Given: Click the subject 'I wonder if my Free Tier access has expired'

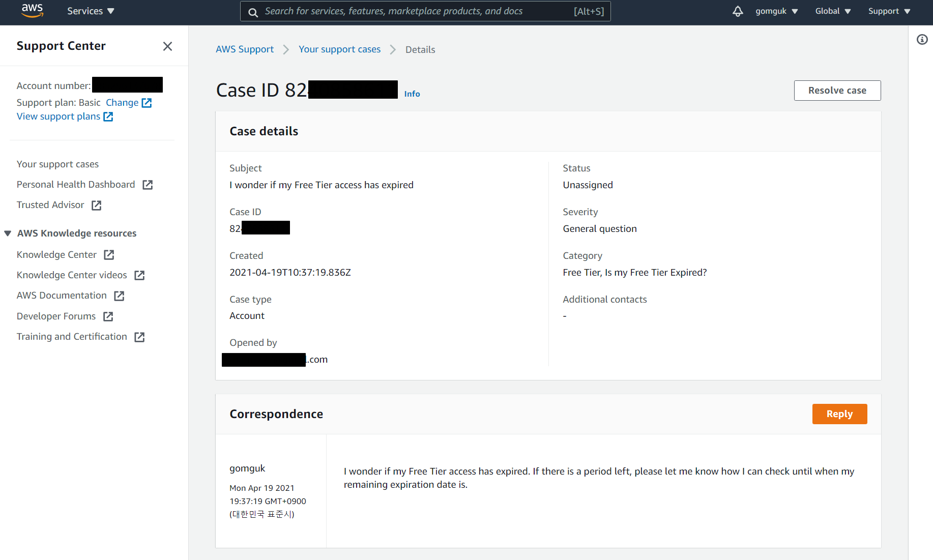Looking at the screenshot, I should click(322, 185).
